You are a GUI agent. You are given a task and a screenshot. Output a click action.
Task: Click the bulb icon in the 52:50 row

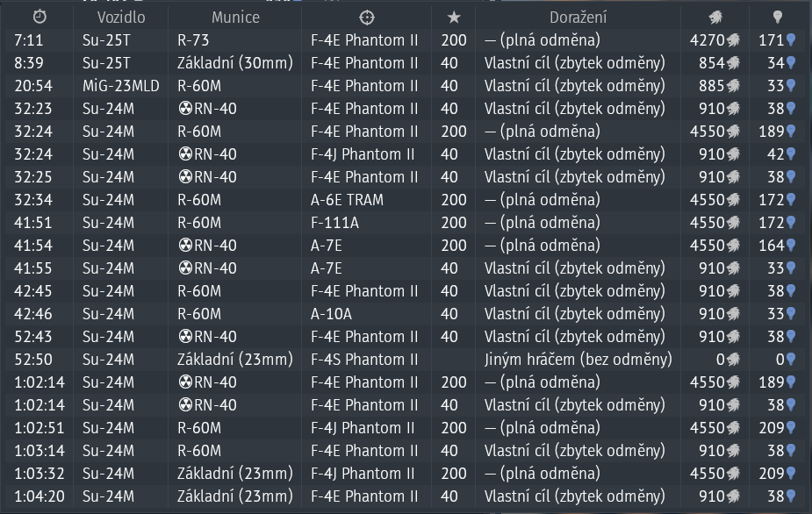pos(790,360)
